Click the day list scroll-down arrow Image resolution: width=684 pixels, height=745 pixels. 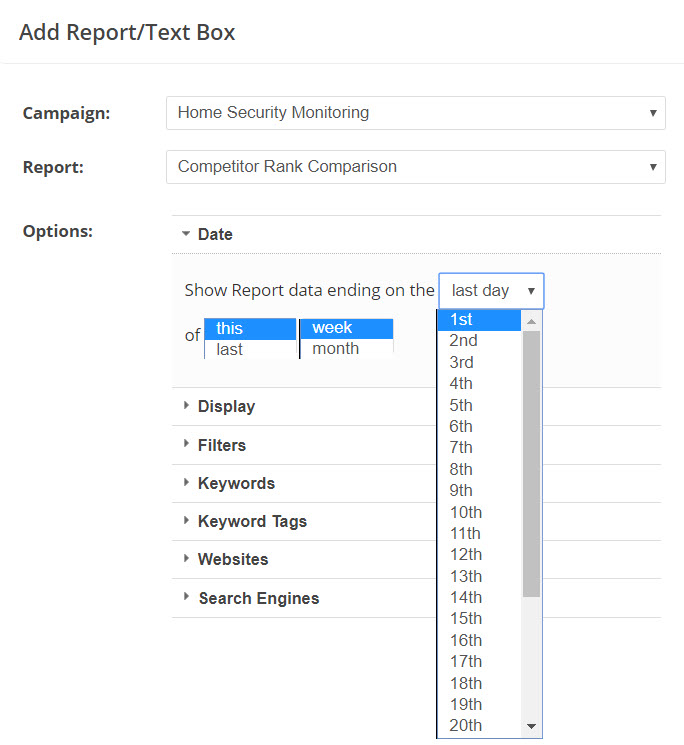point(532,726)
